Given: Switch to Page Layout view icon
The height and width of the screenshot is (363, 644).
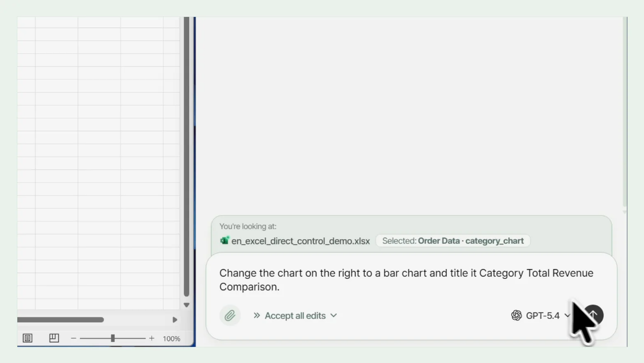Looking at the screenshot, I should (54, 338).
